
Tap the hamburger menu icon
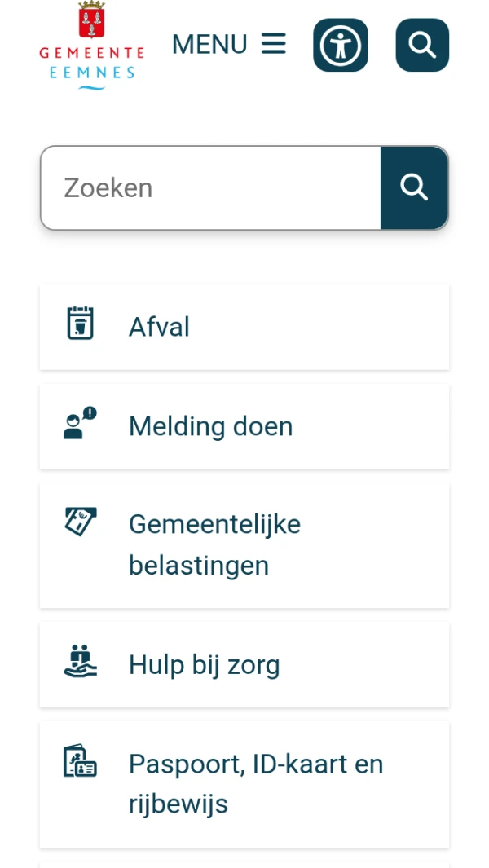click(274, 44)
